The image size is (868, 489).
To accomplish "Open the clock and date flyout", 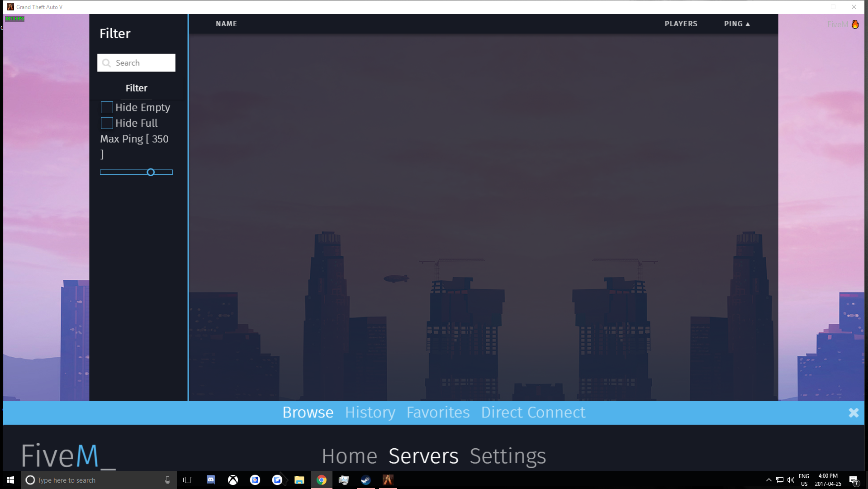I will coord(828,480).
